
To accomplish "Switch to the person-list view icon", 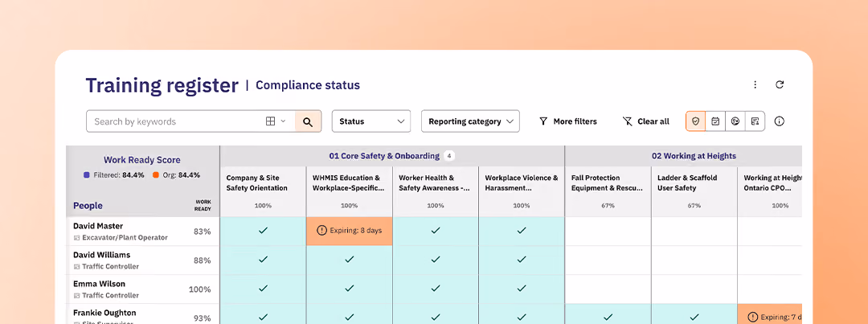I will tap(755, 121).
